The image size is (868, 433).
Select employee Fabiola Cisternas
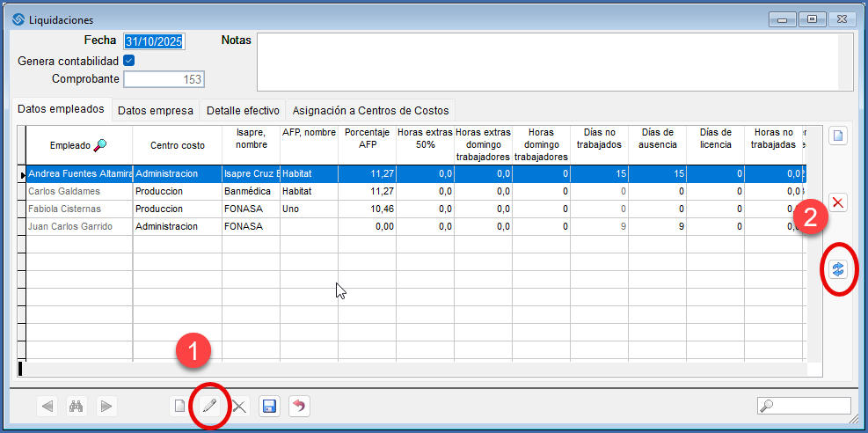click(x=79, y=209)
